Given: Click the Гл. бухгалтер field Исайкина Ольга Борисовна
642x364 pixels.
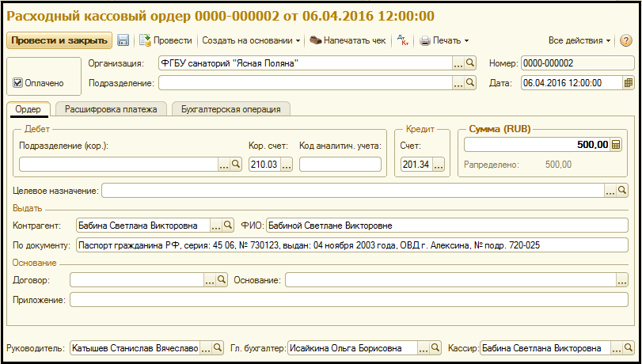Looking at the screenshot, I should (x=352, y=348).
